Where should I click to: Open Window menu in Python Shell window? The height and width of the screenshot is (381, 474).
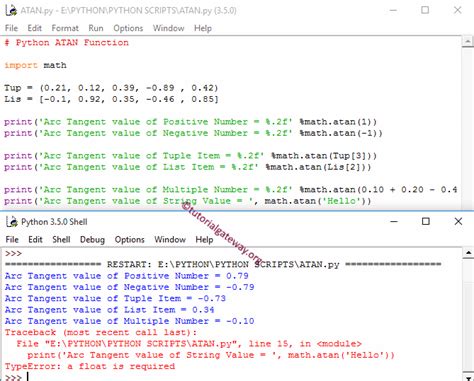coord(170,240)
